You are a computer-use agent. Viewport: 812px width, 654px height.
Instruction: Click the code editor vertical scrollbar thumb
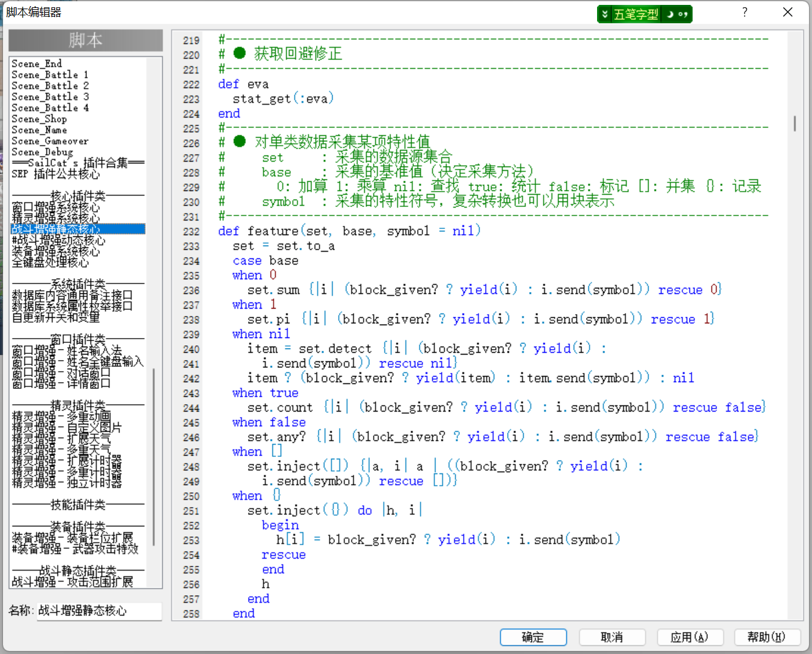(x=795, y=124)
